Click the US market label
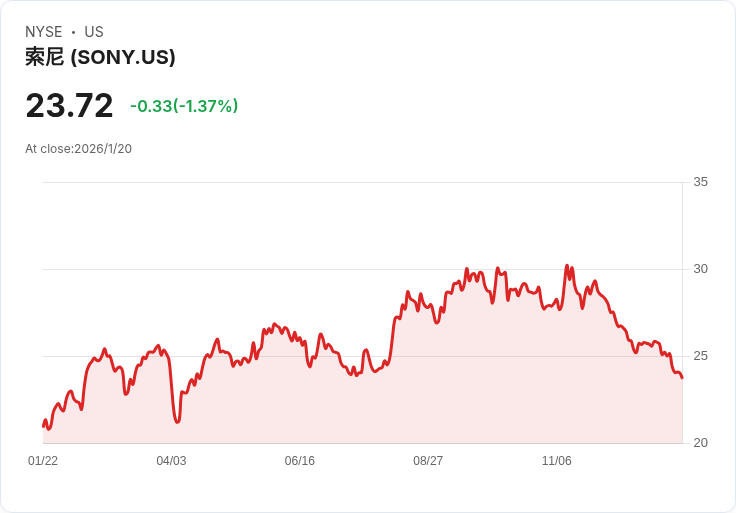Screen dimensions: 736x513 (94, 32)
